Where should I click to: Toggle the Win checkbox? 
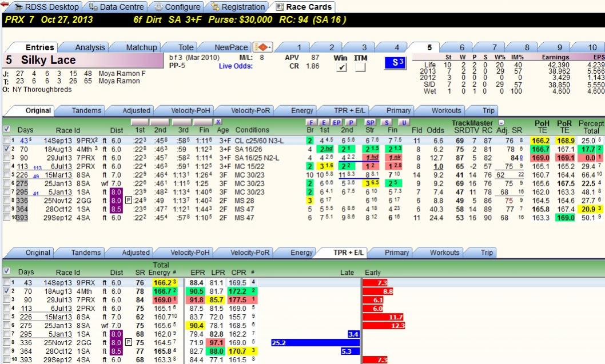341,67
